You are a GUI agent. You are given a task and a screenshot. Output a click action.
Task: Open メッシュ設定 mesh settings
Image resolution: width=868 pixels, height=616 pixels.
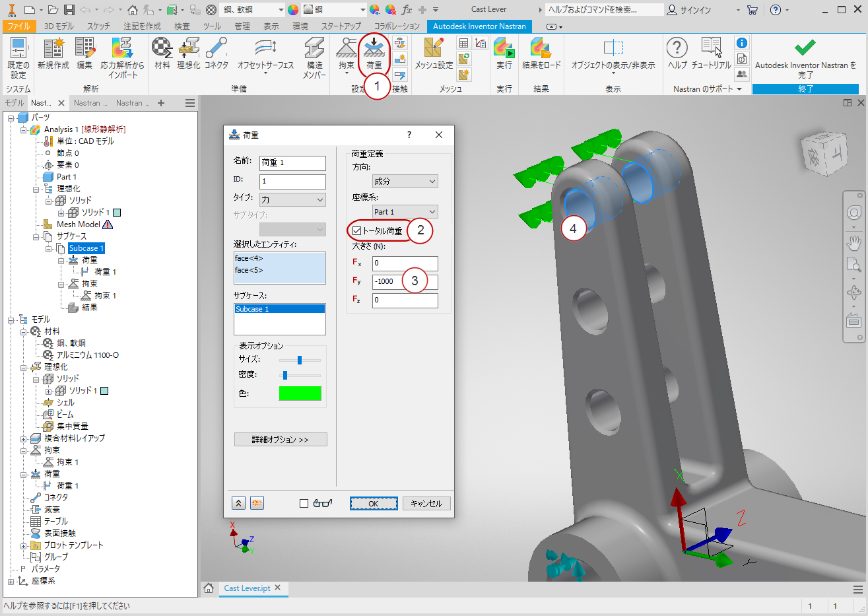tap(434, 53)
